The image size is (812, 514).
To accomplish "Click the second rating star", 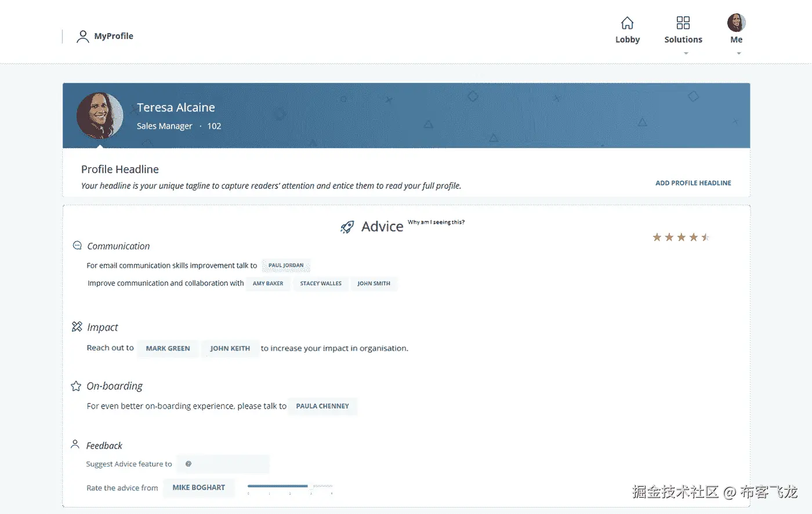I will coord(669,237).
